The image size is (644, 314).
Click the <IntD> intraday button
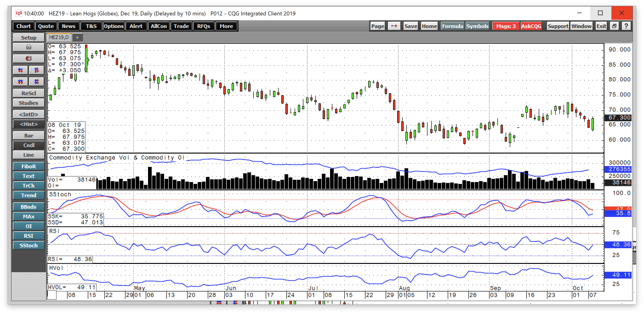click(28, 114)
